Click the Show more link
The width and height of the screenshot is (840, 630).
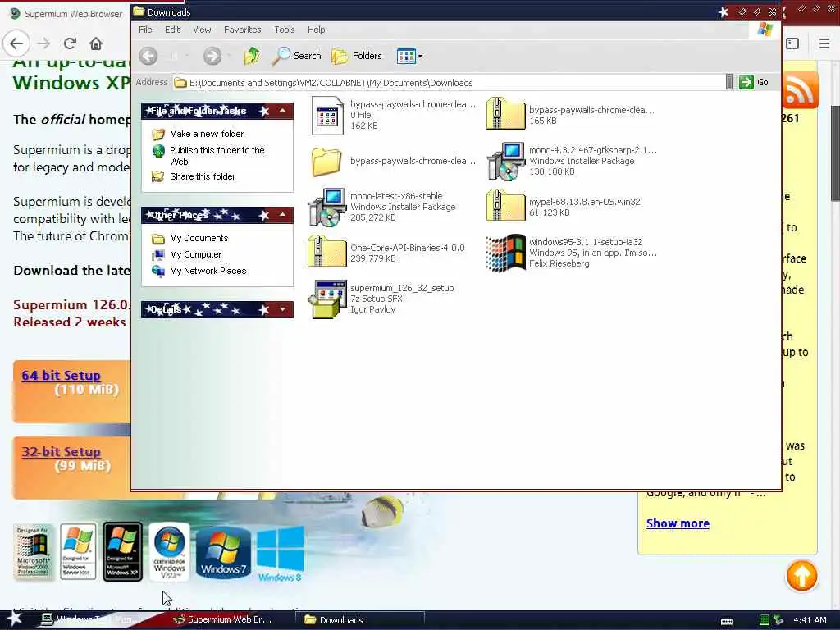pos(678,523)
